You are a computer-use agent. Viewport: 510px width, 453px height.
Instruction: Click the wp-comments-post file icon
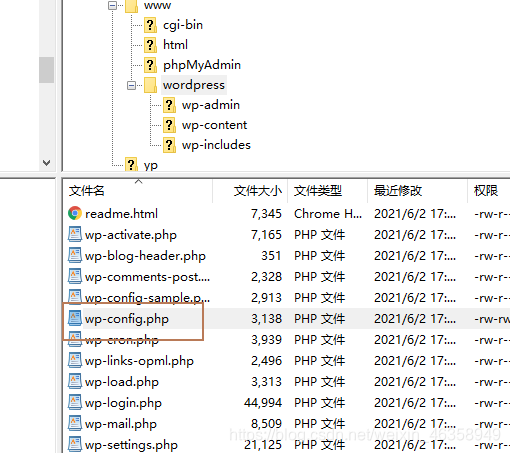pyautogui.click(x=75, y=276)
